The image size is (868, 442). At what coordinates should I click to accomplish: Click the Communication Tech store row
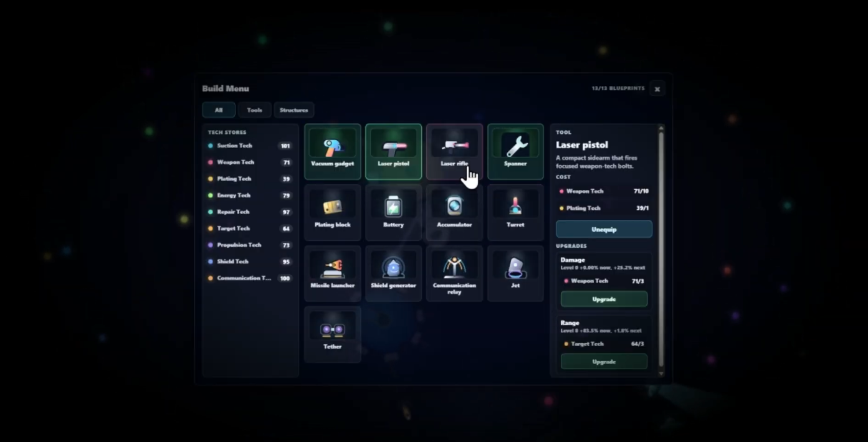(250, 278)
